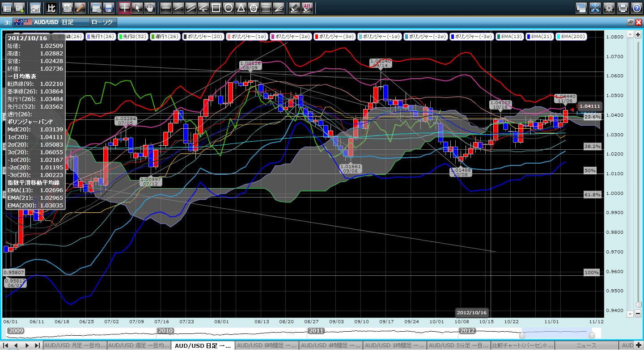The width and height of the screenshot is (644, 350).
Task: Open the ローソク chart type dropdown
Action: (x=103, y=22)
